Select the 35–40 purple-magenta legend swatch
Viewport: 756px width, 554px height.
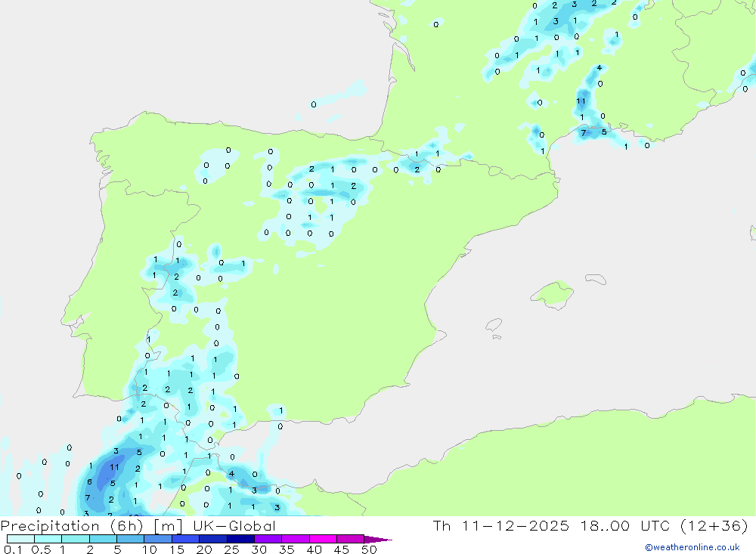click(x=296, y=539)
